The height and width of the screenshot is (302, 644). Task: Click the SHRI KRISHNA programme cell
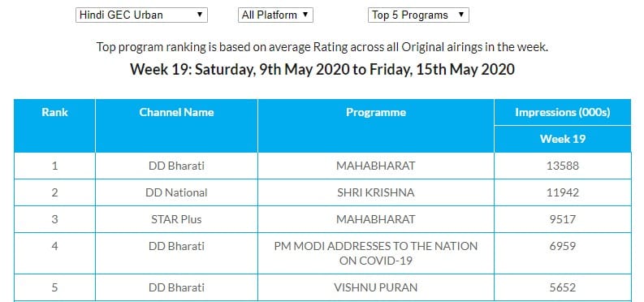pos(376,192)
